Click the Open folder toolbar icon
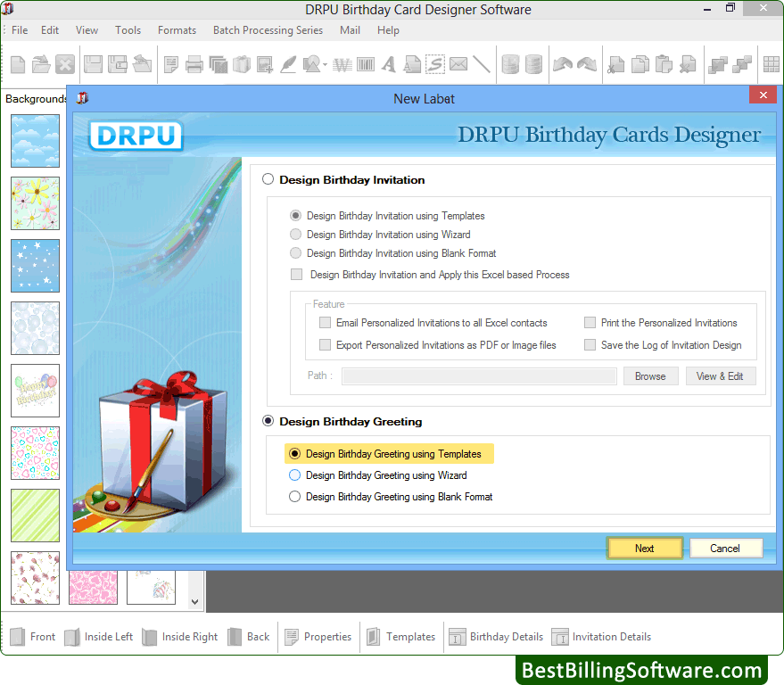 coord(41,64)
